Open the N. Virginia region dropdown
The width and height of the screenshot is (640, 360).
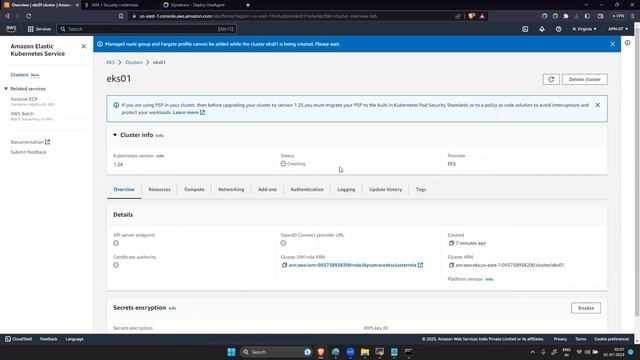pyautogui.click(x=584, y=29)
